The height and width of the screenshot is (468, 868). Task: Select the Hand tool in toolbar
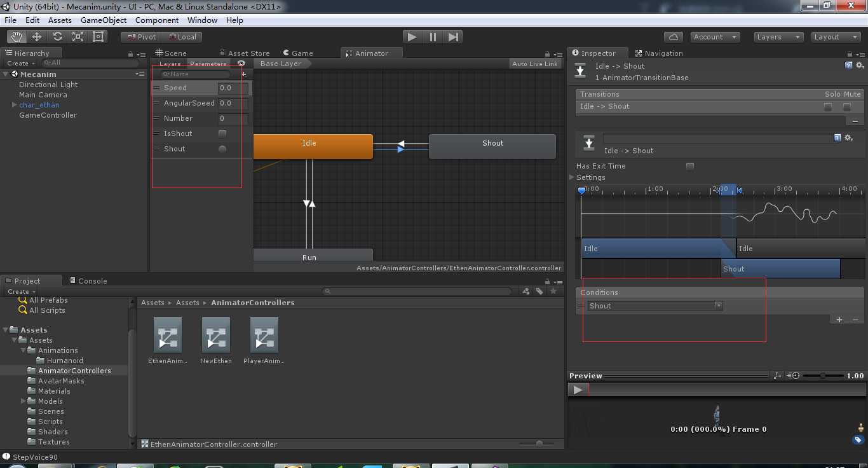point(17,37)
